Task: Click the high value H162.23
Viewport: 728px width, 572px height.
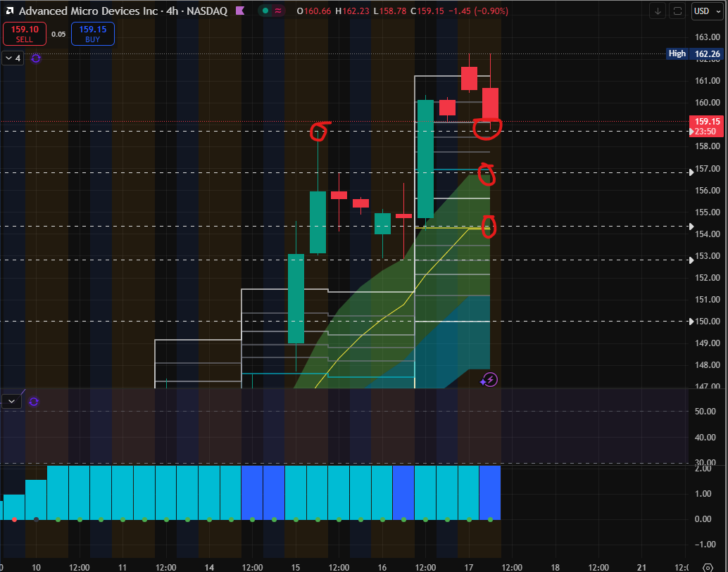Action: click(x=353, y=11)
